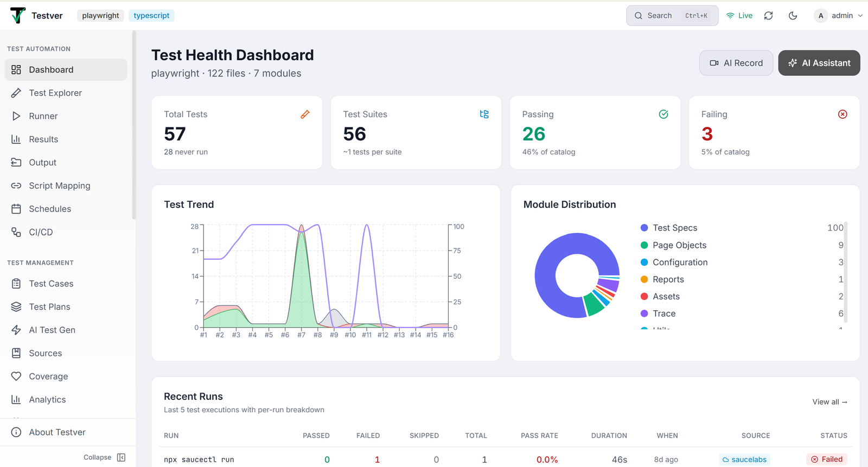Click the Testver logo icon
868x467 pixels.
18,15
